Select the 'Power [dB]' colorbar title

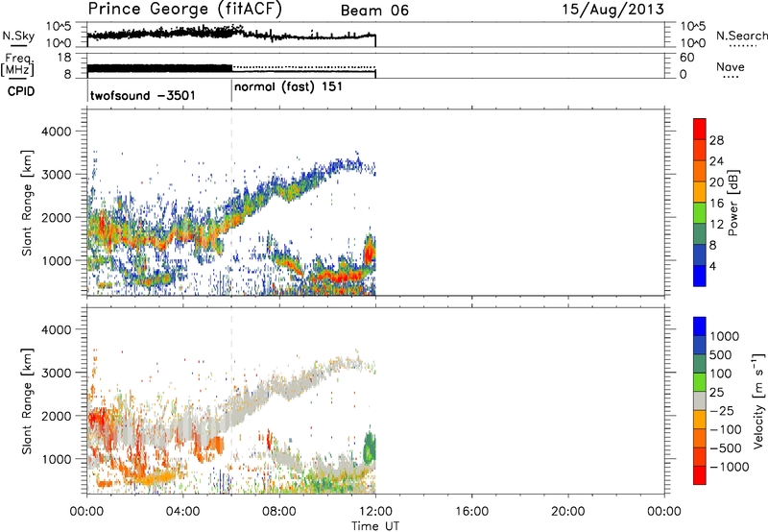pos(732,203)
